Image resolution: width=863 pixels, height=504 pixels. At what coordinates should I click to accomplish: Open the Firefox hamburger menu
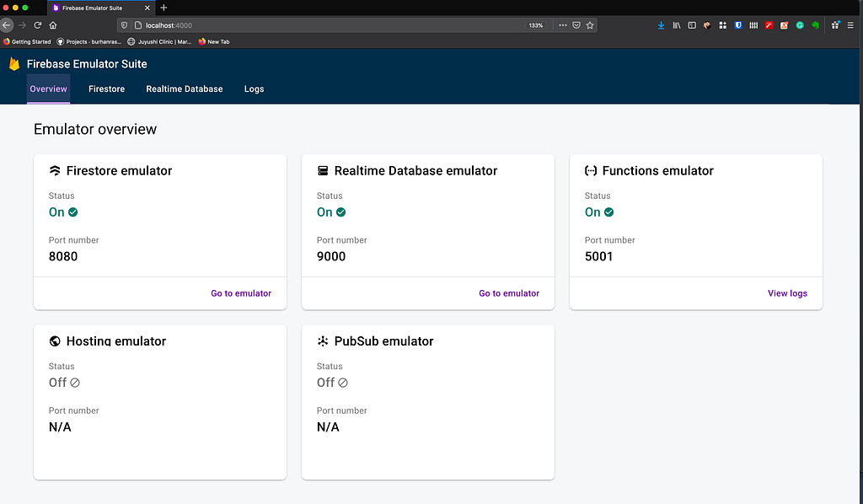[850, 25]
